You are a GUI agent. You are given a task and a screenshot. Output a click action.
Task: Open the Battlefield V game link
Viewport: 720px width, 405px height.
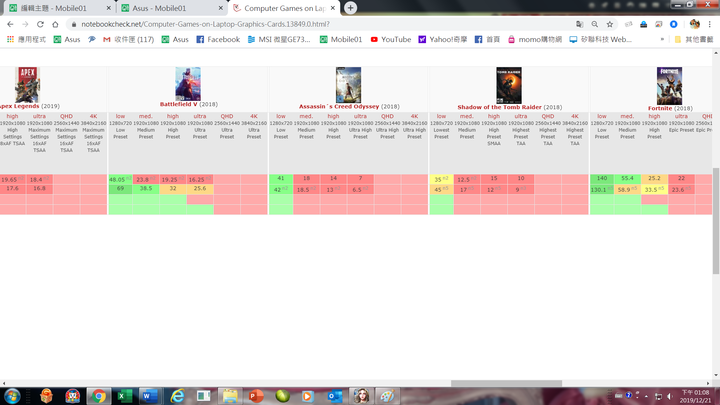178,104
